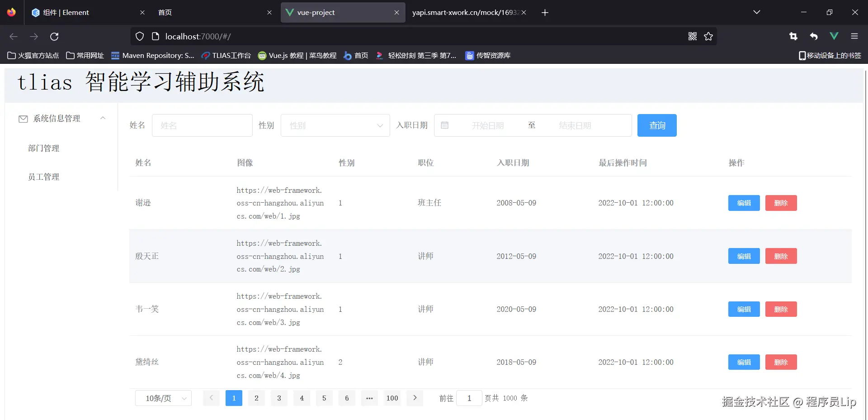Click the hire date 2008-05-09 cell
Screen dimensions: 868x420
point(516,203)
